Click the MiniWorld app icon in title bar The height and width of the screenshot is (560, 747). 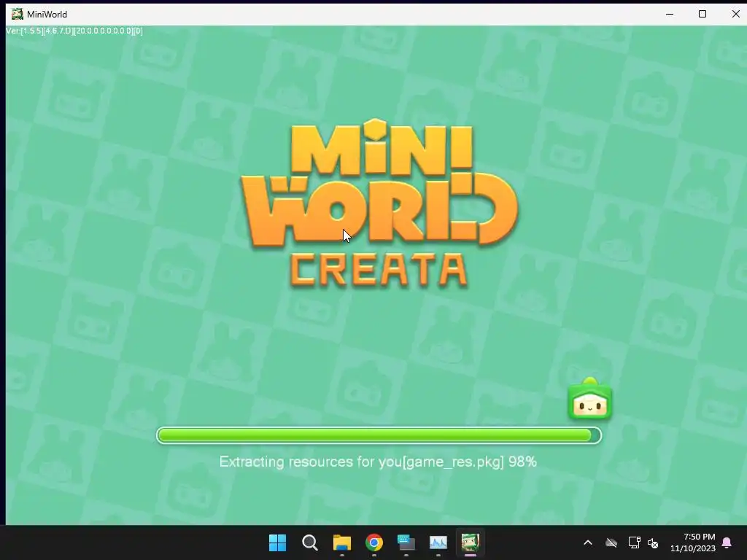pyautogui.click(x=18, y=14)
